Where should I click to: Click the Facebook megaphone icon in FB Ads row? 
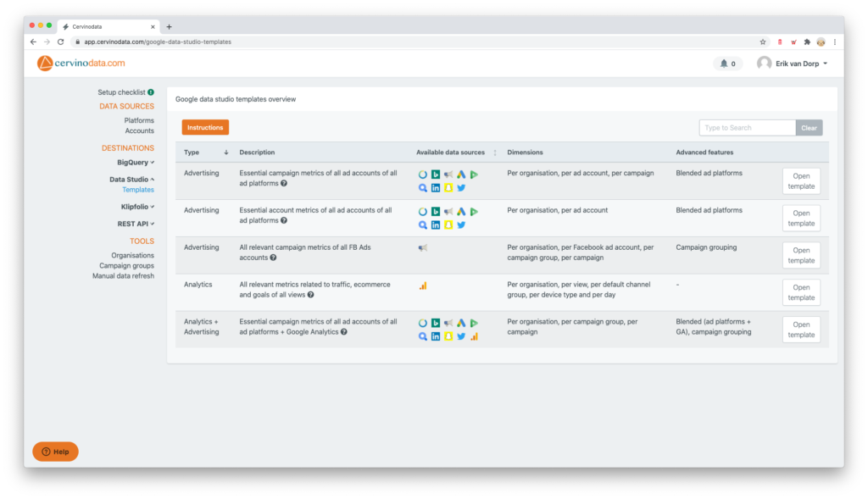point(423,248)
